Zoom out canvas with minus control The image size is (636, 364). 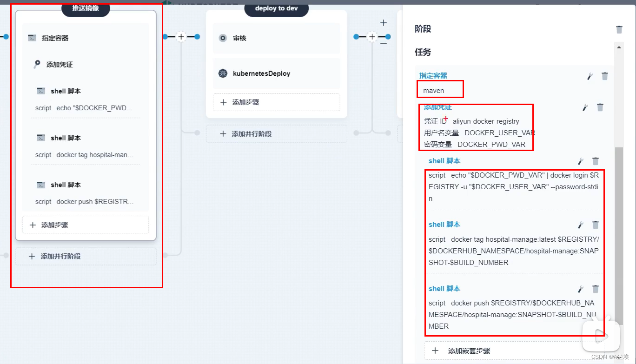(384, 43)
